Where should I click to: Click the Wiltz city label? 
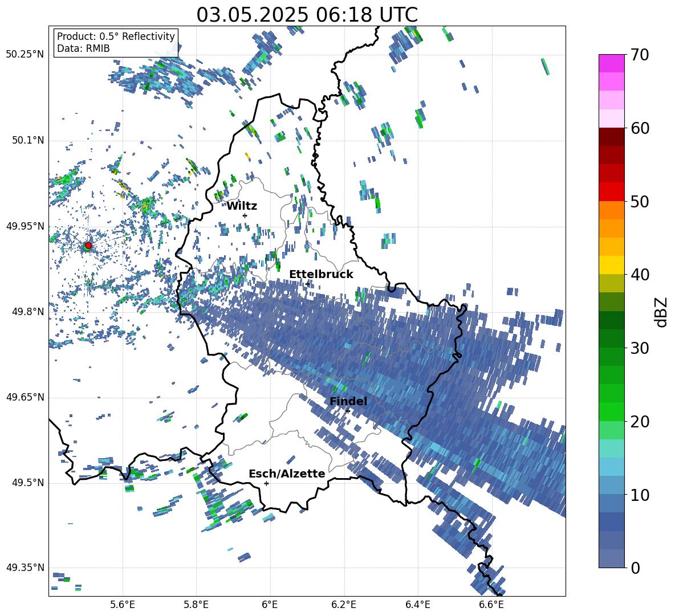click(x=242, y=206)
